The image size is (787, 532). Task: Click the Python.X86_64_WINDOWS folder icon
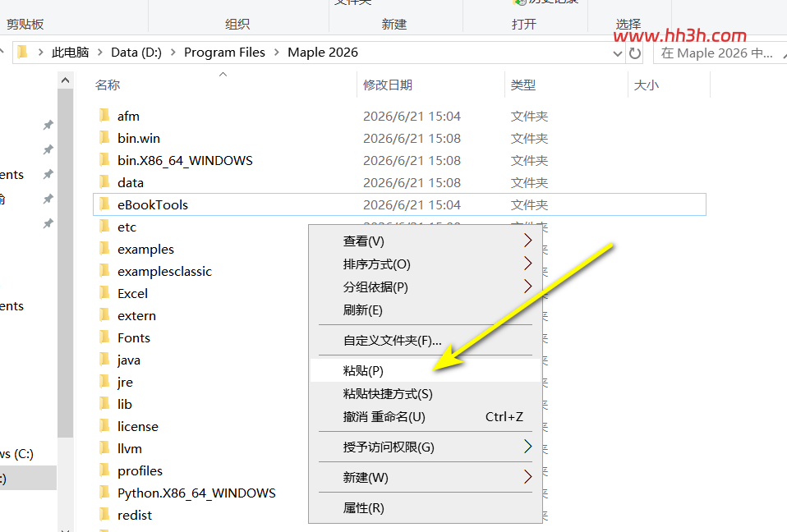click(x=104, y=493)
